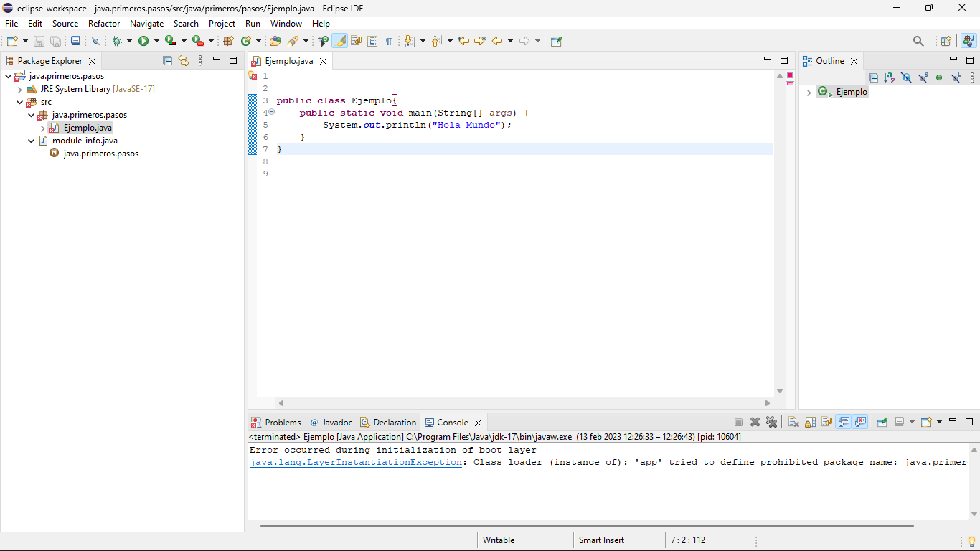Click the Next Annotation arrow icon
980x551 pixels.
tap(410, 42)
